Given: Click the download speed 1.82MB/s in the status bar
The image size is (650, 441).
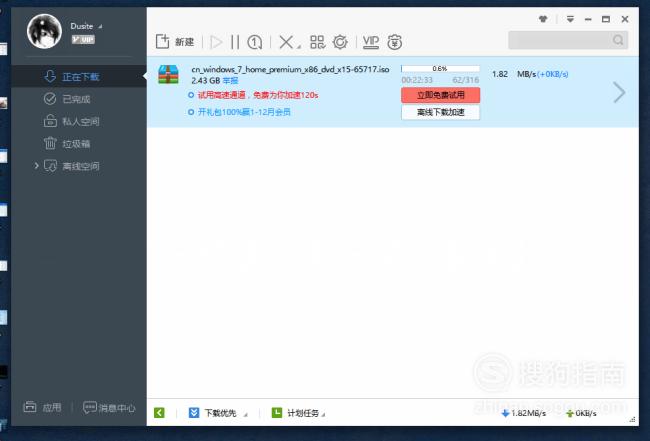Looking at the screenshot, I should [524, 413].
